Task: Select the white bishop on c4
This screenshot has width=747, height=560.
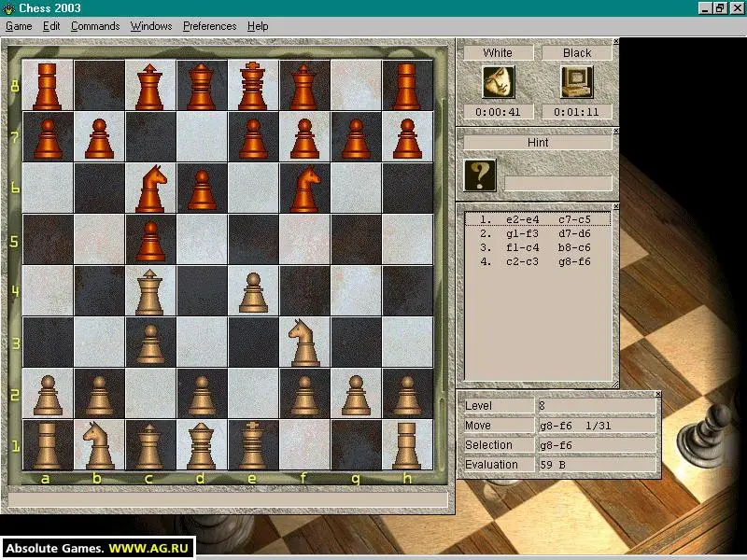Action: click(x=150, y=290)
